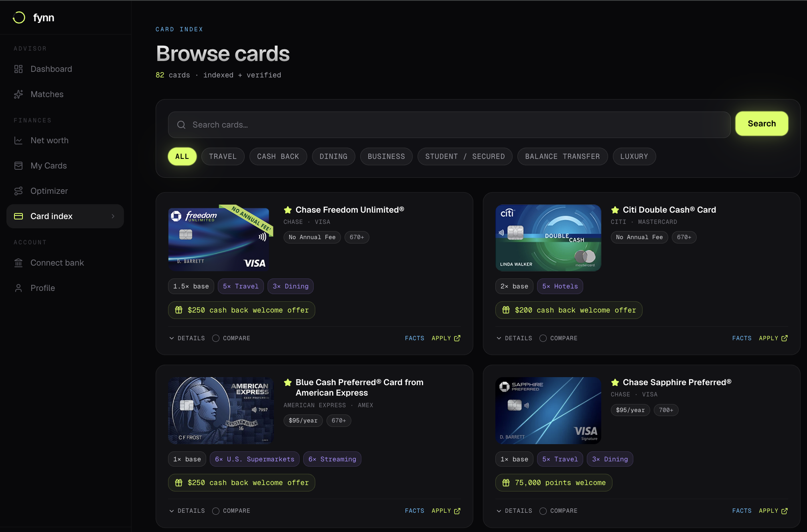This screenshot has width=807, height=532.
Task: Click star icon beside Citi Double Cash
Action: (615, 210)
